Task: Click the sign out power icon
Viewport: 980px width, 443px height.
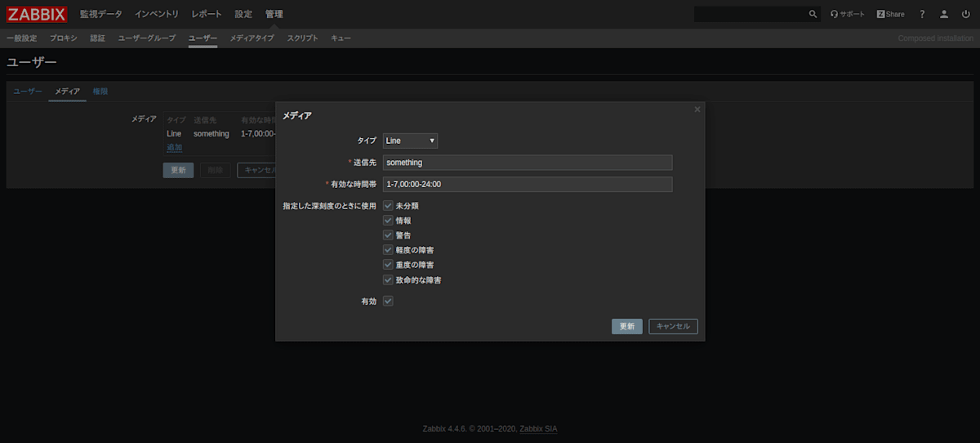Action: 966,14
